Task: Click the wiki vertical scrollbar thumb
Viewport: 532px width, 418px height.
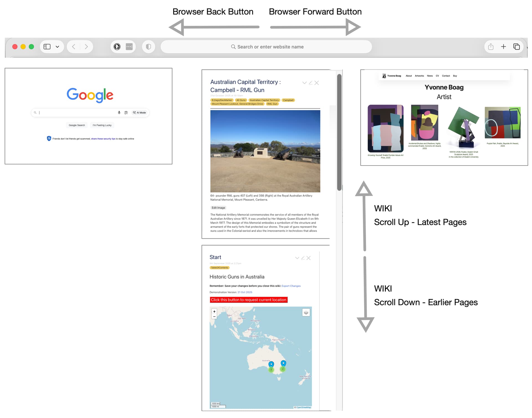Action: (x=339, y=132)
